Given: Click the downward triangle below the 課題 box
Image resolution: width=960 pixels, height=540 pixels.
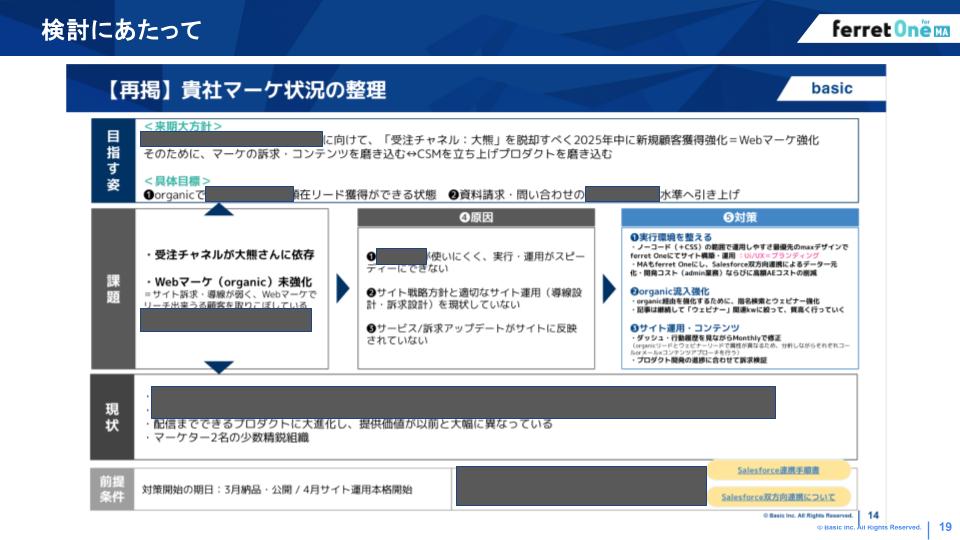Looking at the screenshot, I should [218, 369].
